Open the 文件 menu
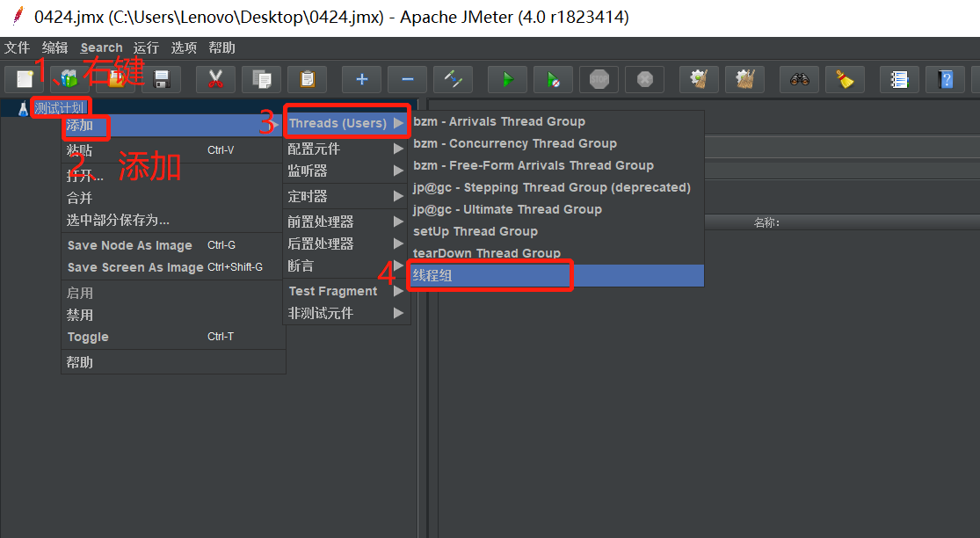 pyautogui.click(x=17, y=47)
